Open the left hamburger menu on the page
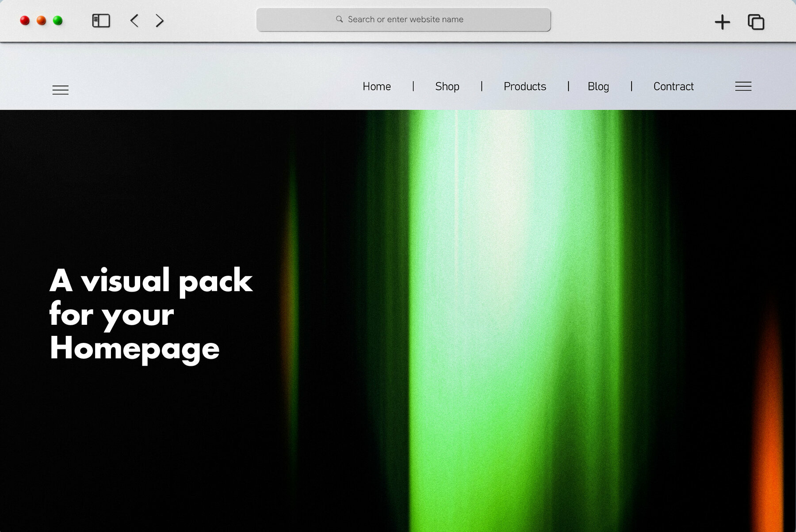 click(x=61, y=90)
